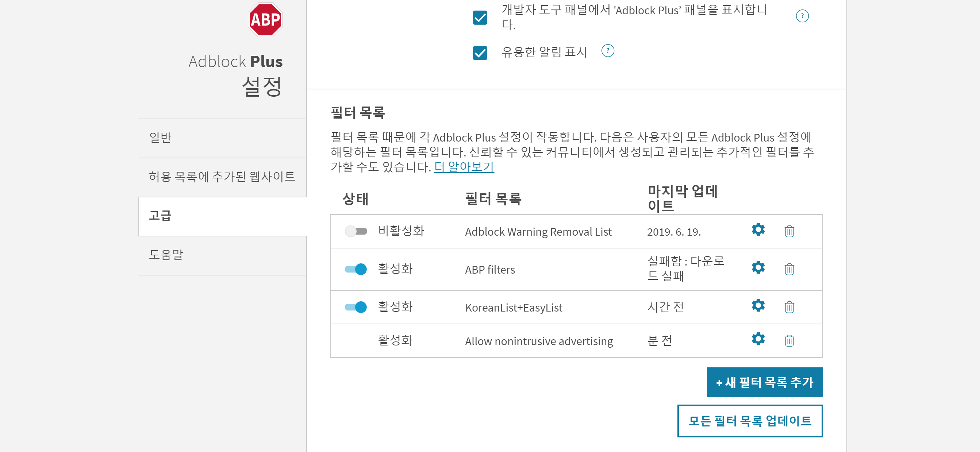The width and height of the screenshot is (980, 452).
Task: Click the ABP logo
Action: pyautogui.click(x=265, y=20)
